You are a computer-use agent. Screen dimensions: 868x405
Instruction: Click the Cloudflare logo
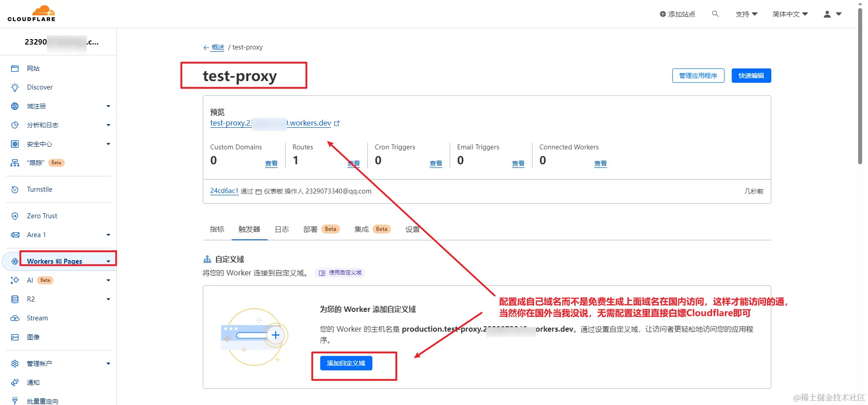(x=31, y=13)
